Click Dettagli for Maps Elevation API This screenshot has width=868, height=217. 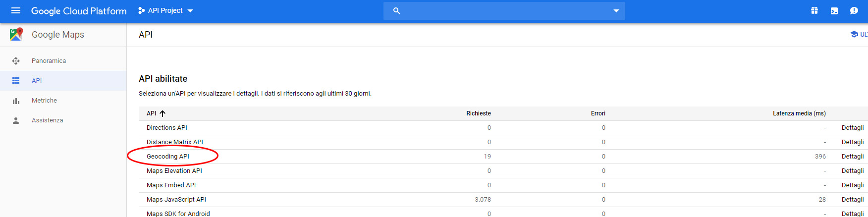[853, 171]
